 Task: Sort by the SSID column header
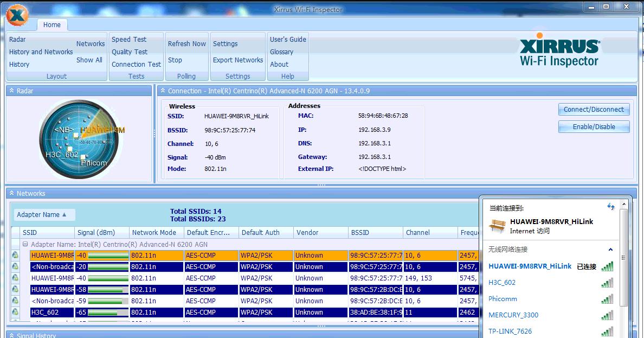tap(47, 232)
